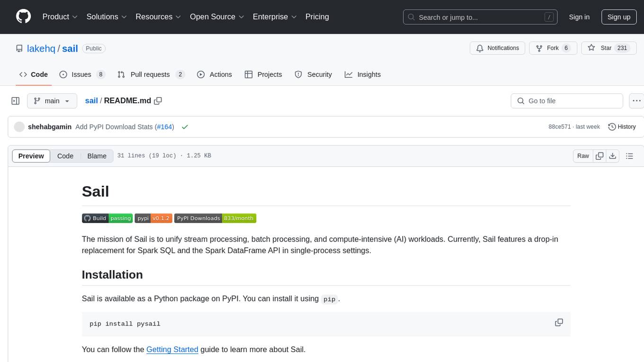Expand the Enterprise menu
This screenshot has height=362, width=644.
pos(275,17)
